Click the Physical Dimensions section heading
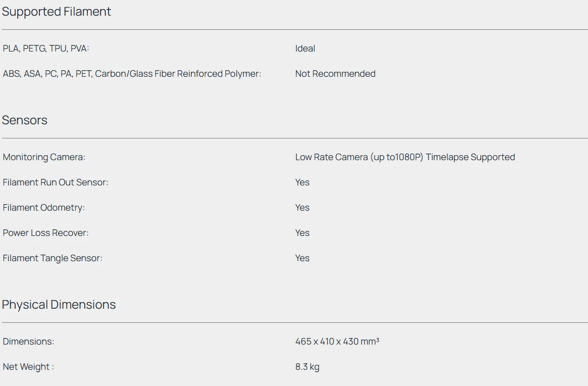 (x=59, y=305)
